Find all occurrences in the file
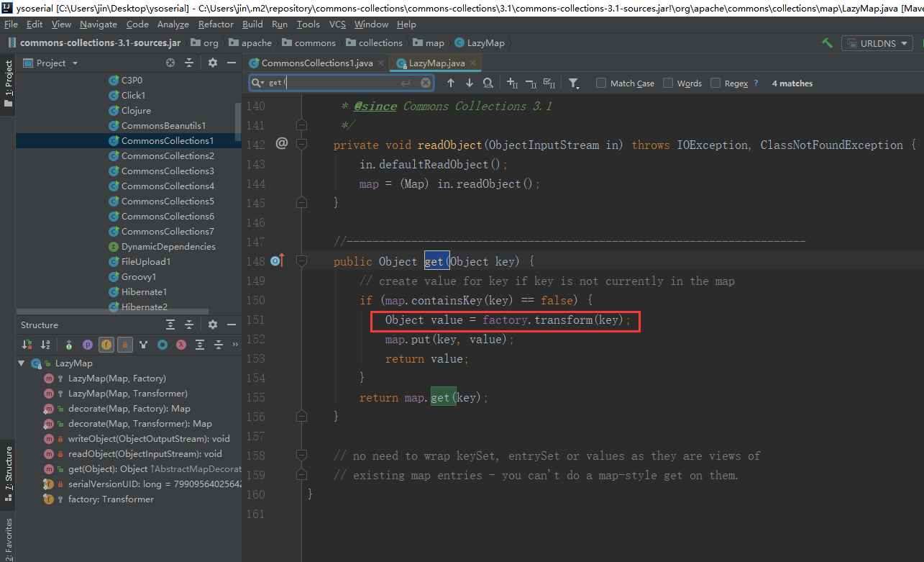Image resolution: width=924 pixels, height=562 pixels. coord(488,83)
